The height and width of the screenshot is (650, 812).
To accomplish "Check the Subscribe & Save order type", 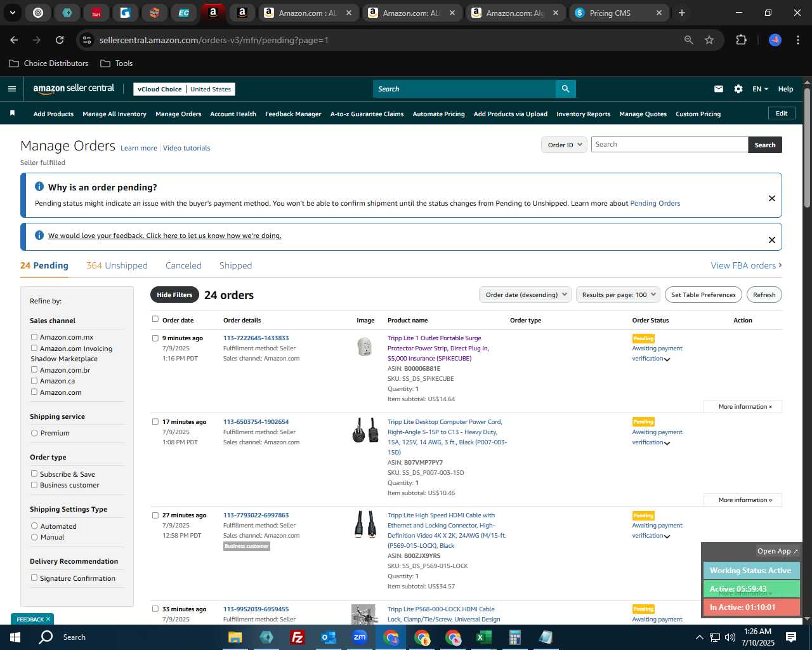I will pos(34,474).
